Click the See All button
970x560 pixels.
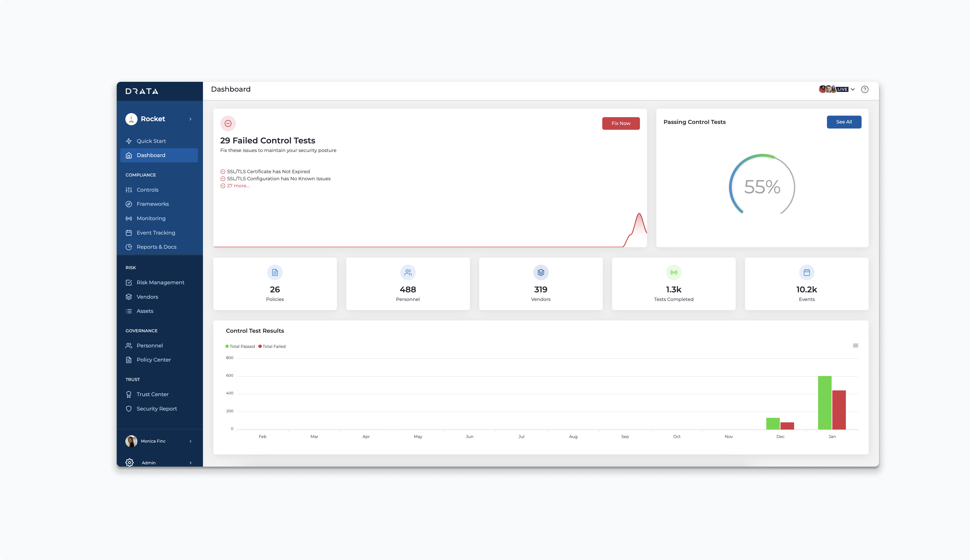point(844,122)
